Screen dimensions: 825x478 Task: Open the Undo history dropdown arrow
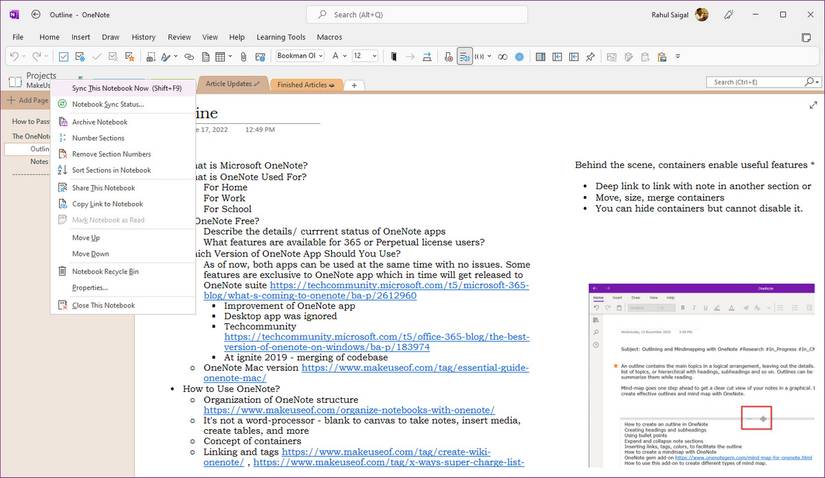(24, 56)
